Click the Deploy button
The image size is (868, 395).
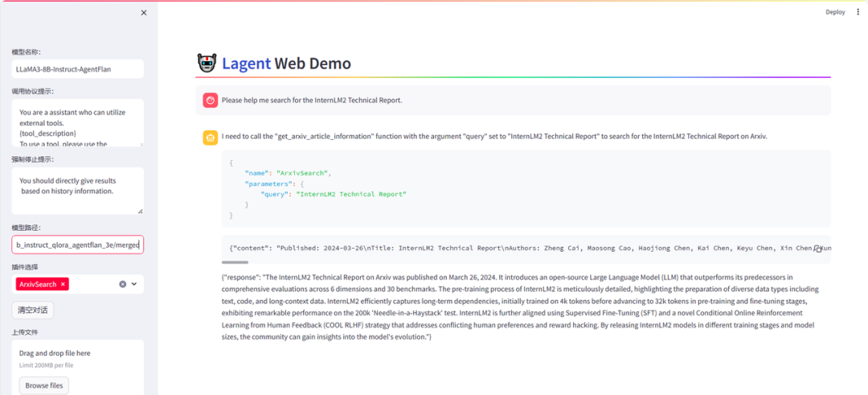coord(835,12)
